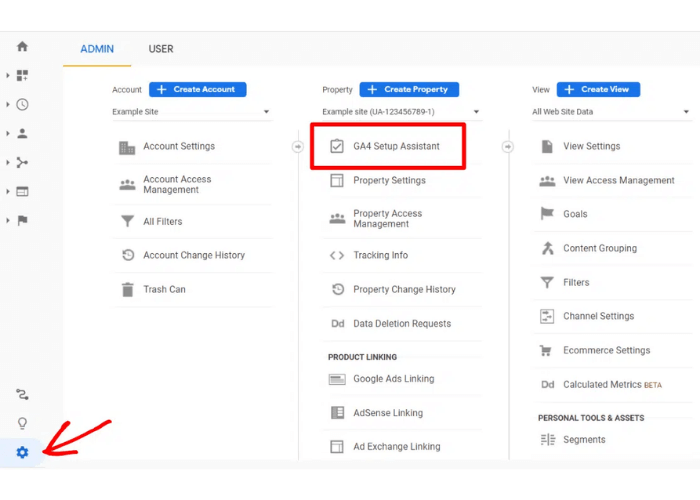Screen dimensions: 700x500
Task: Open the Customization dashboard icon
Action: pyautogui.click(x=22, y=75)
